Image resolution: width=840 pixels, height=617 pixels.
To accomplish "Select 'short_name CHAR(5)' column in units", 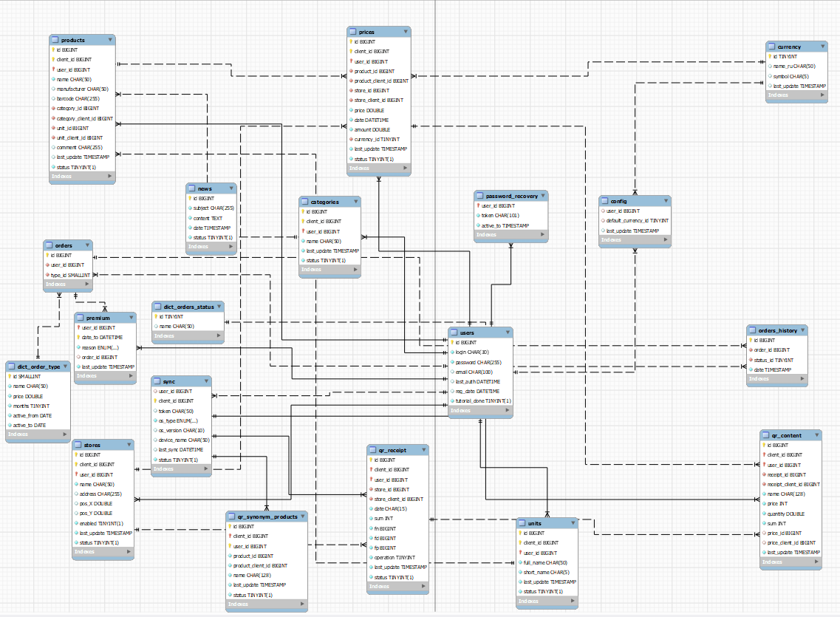I will [x=546, y=572].
